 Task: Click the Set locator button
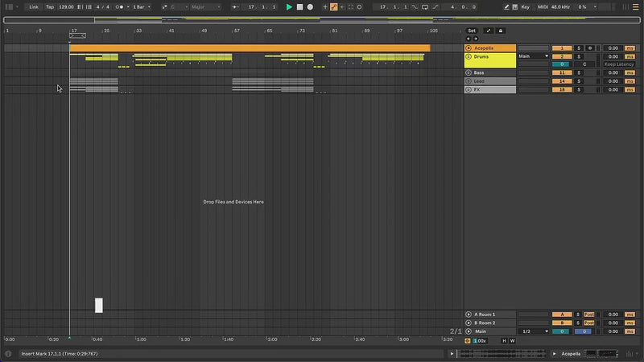(472, 31)
